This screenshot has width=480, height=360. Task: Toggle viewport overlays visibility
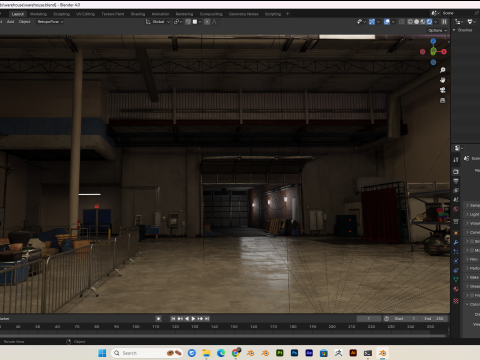[387, 22]
